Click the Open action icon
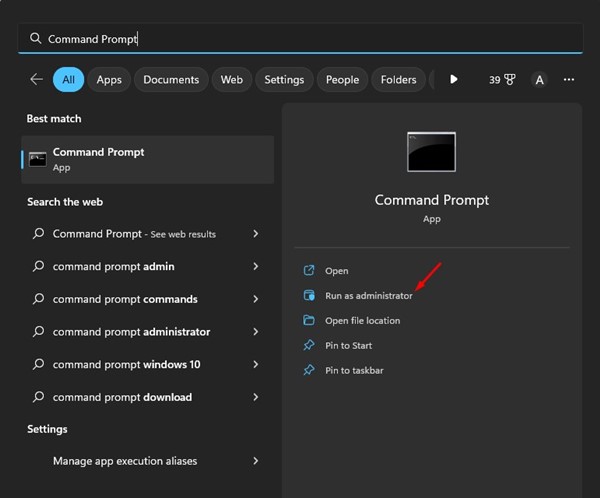This screenshot has height=498, width=600. coord(309,270)
